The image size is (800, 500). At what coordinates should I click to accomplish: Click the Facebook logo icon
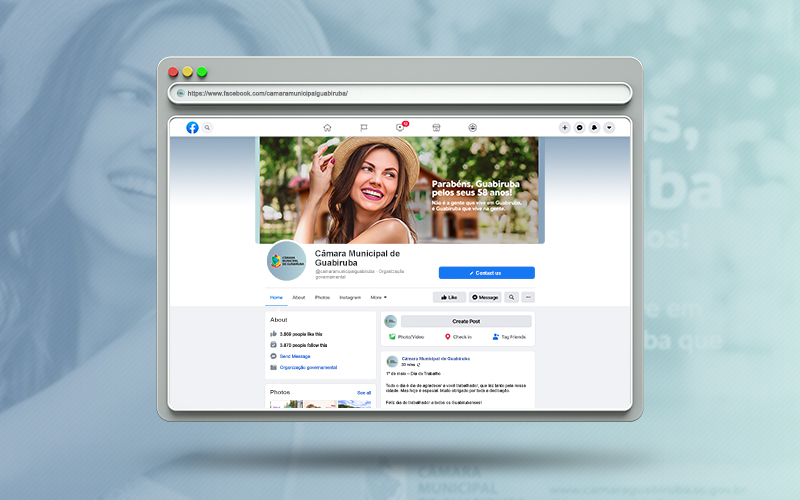tap(192, 128)
